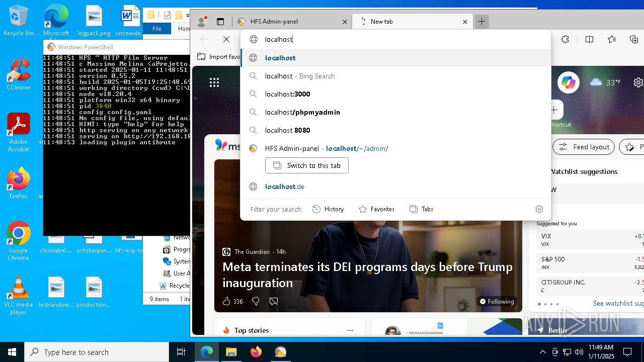Open the Copilot icon on new tab page

569,82
